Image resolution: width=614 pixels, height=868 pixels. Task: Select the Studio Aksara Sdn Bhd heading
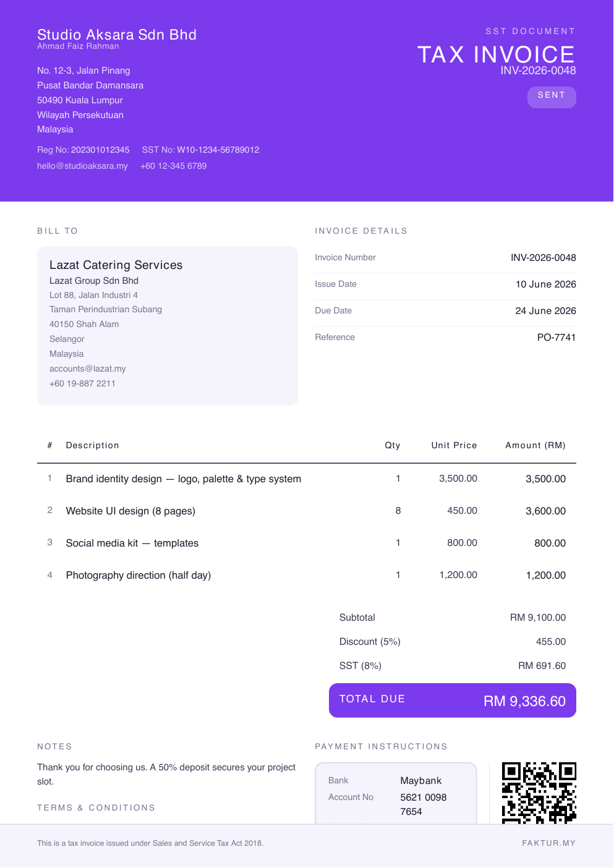117,35
